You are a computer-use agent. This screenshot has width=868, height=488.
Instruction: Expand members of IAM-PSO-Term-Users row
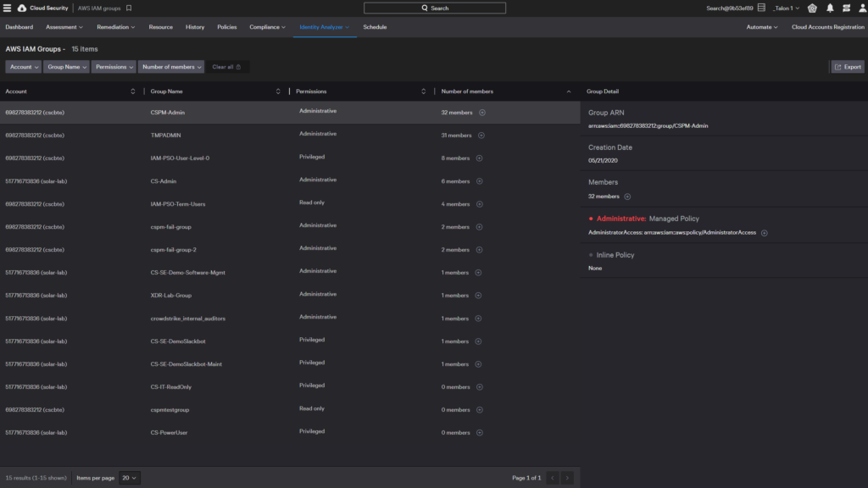pos(480,204)
